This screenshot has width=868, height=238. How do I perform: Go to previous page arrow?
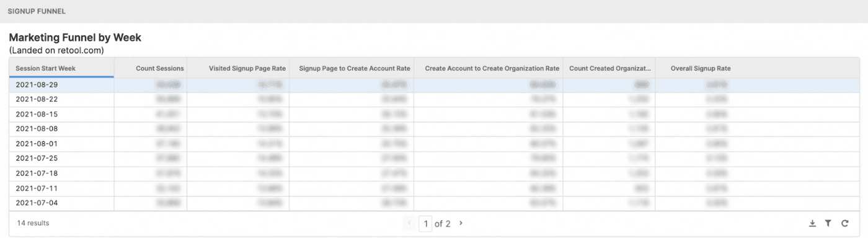click(x=409, y=223)
